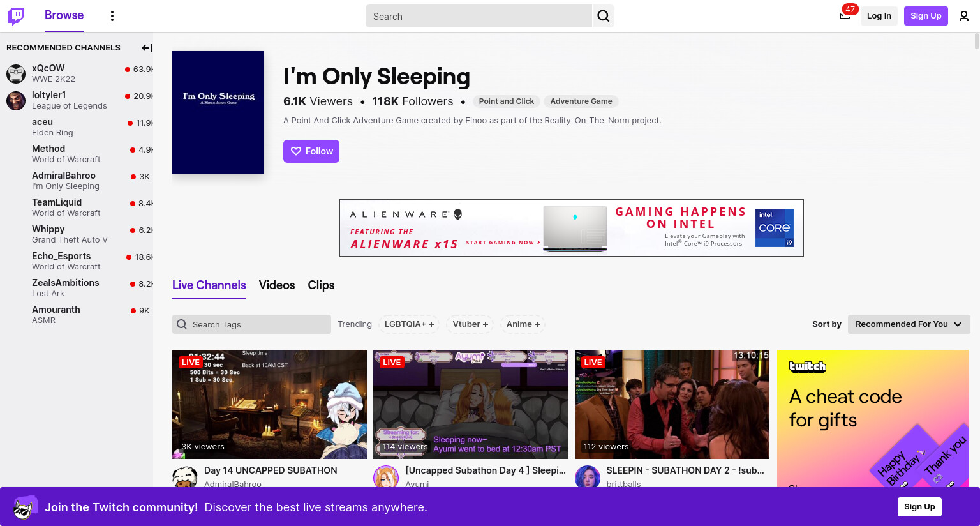This screenshot has width=980, height=526.
Task: Click the Intel Core i9 badge in ad
Action: point(775,228)
